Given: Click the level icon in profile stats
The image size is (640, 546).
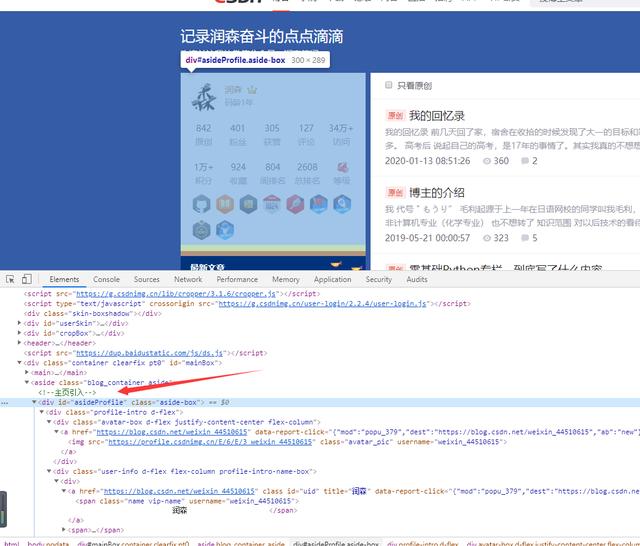Looking at the screenshot, I should [342, 167].
